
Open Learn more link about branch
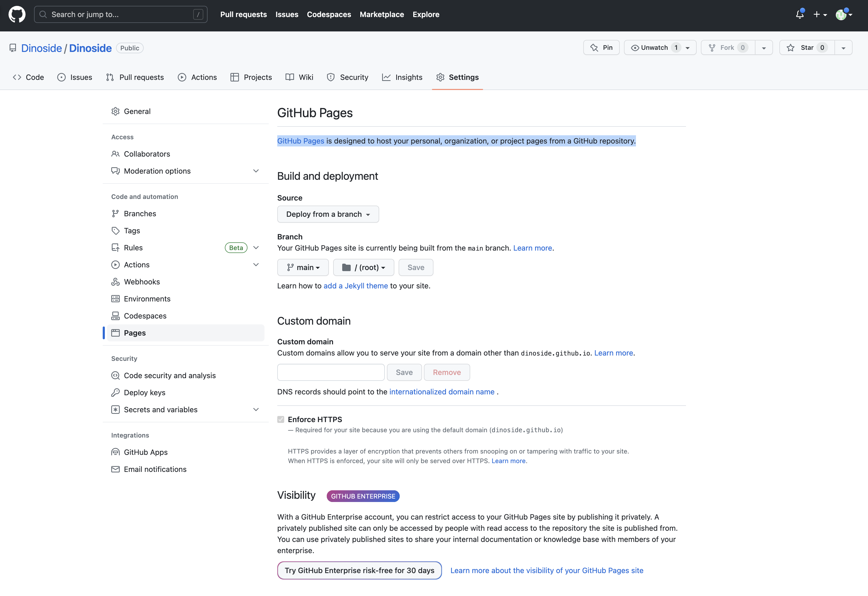[x=533, y=248]
